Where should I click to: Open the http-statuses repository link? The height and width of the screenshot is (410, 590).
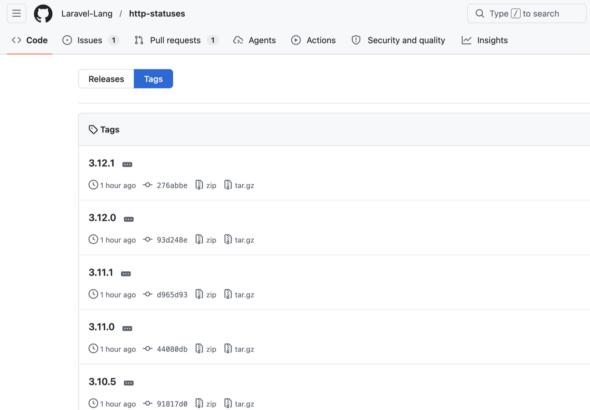(157, 14)
